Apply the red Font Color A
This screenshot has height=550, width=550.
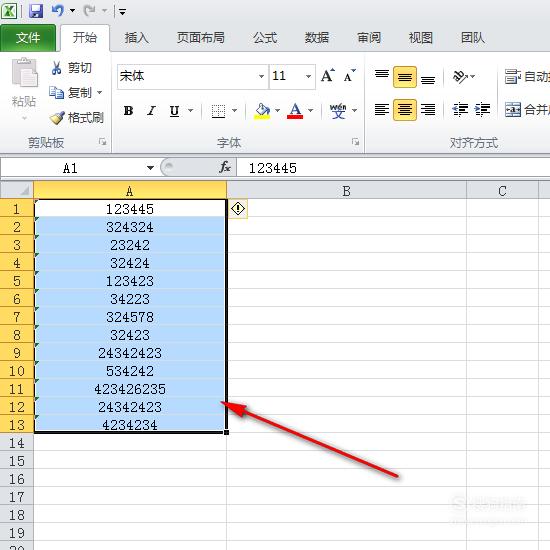[295, 111]
